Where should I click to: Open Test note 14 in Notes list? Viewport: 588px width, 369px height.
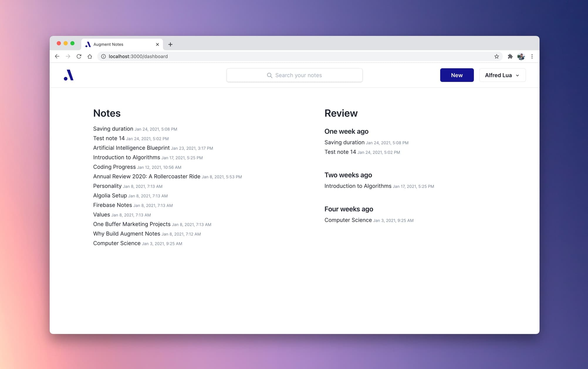109,138
